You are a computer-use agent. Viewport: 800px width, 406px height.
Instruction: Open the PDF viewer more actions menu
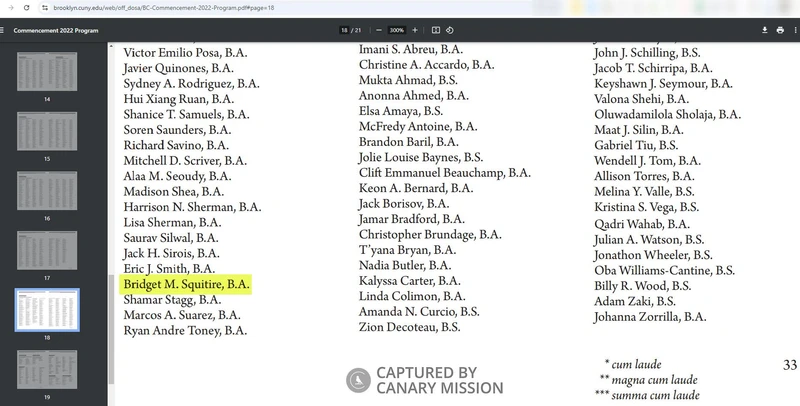(795, 30)
